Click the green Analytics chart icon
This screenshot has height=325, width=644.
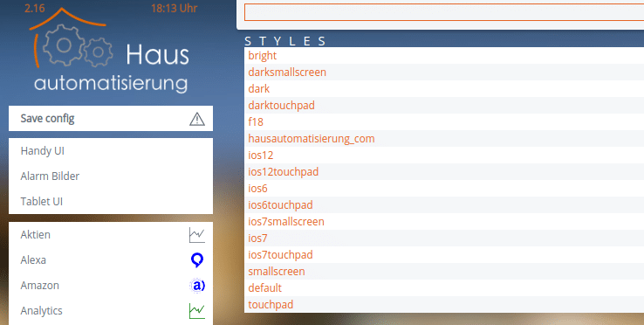coord(197,311)
